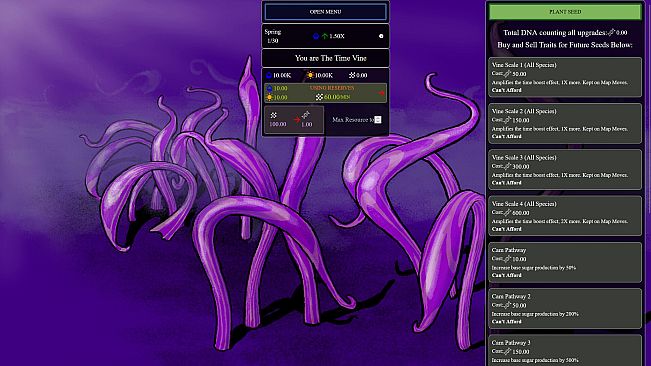Purchase the Cam Pathway 2 trait
The height and width of the screenshot is (366, 651).
565,309
